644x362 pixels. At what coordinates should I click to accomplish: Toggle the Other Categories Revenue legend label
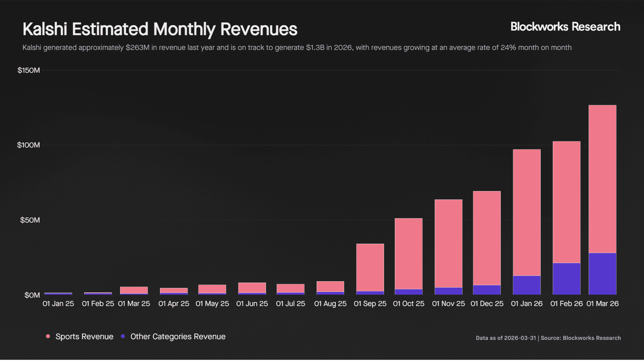[x=178, y=337]
